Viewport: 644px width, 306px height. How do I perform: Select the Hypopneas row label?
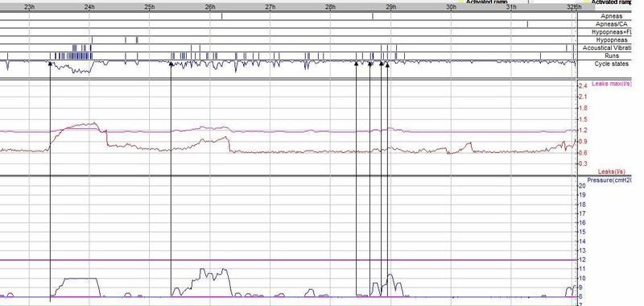click(x=612, y=39)
